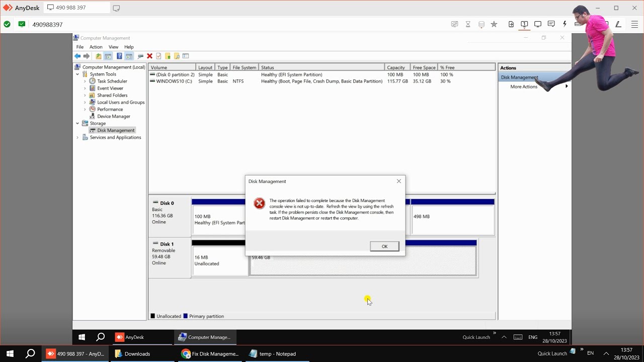Select the WINDOWS10 (C:) volume row
Screen dimensions: 644x362
[322, 81]
